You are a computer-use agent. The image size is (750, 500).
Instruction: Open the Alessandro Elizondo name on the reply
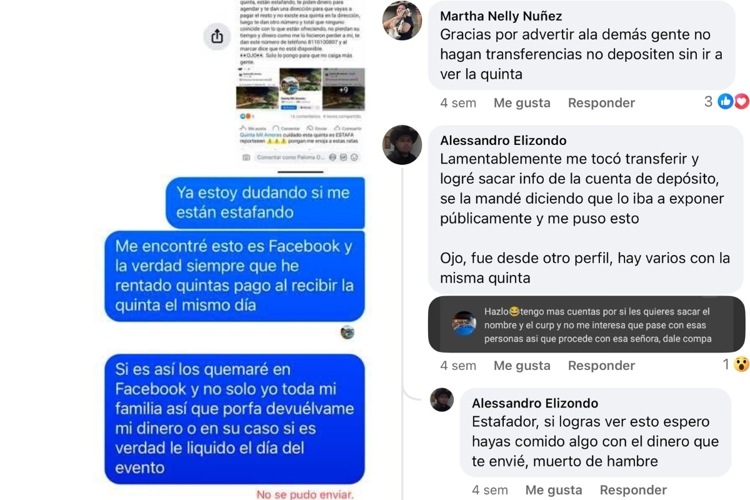[535, 403]
